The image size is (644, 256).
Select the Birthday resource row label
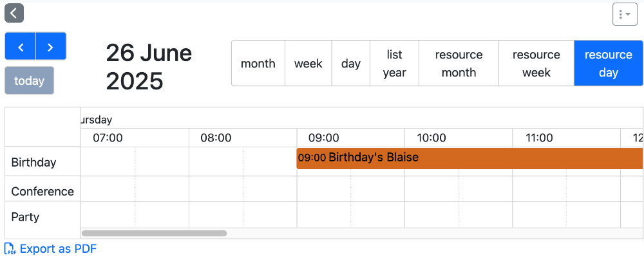click(x=33, y=162)
